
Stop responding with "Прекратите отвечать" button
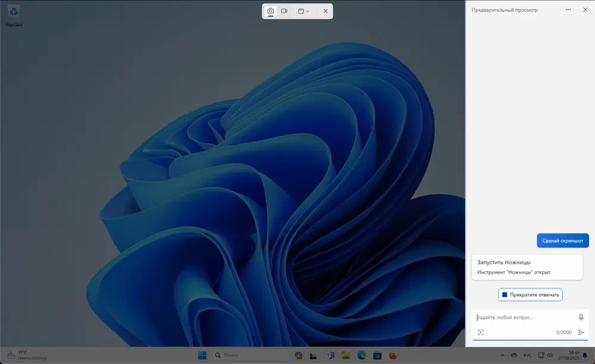(x=530, y=294)
